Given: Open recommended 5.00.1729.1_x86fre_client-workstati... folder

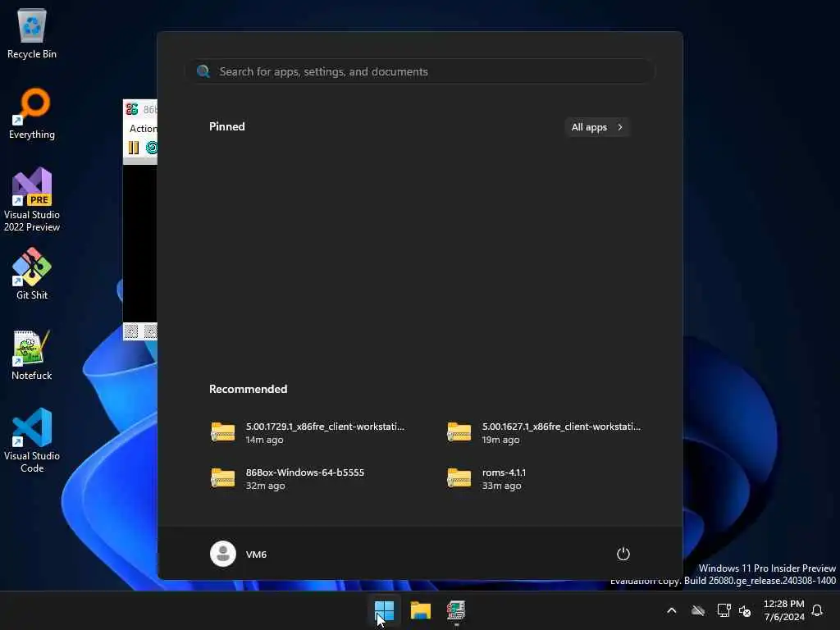Looking at the screenshot, I should click(308, 433).
